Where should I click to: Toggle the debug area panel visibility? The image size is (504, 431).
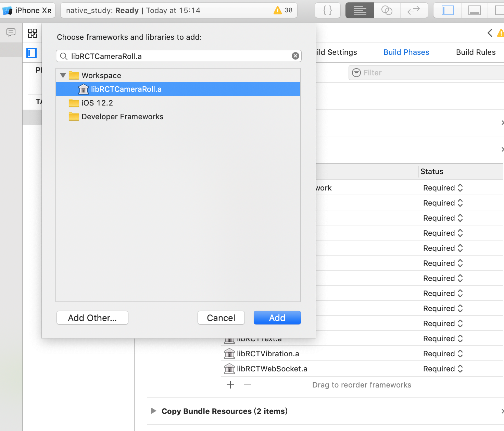[475, 10]
